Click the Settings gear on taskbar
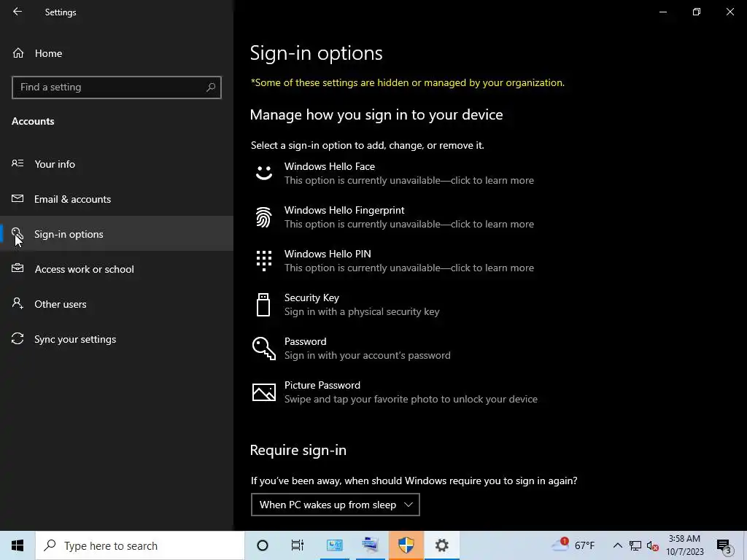This screenshot has height=560, width=747. [x=441, y=545]
